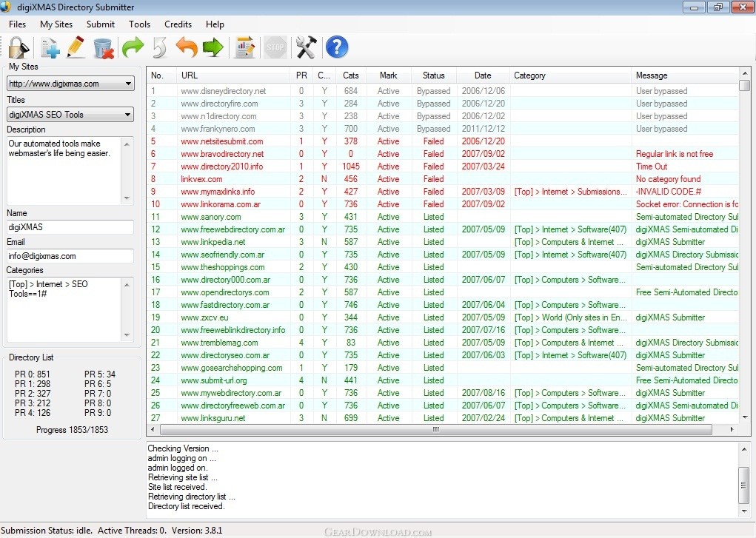Select the www.linkpedia.net row
Screen dimensions: 756x538
click(x=443, y=242)
